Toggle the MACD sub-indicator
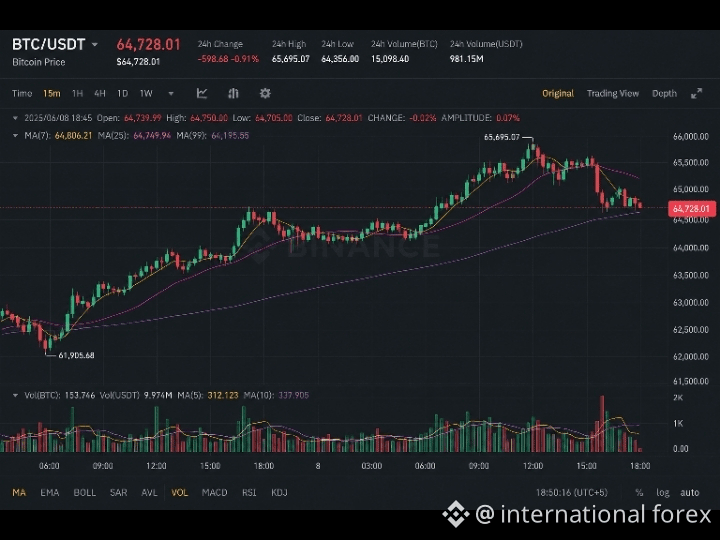The image size is (720, 540). 214,492
